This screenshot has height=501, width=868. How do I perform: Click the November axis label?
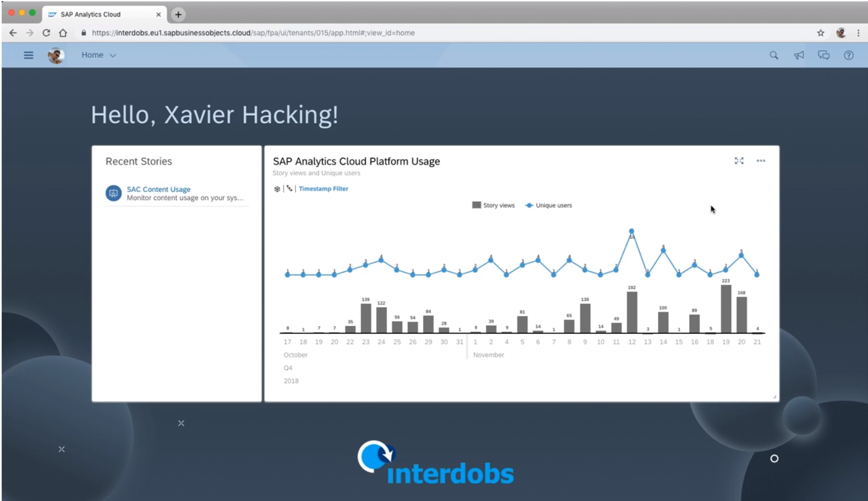[488, 355]
